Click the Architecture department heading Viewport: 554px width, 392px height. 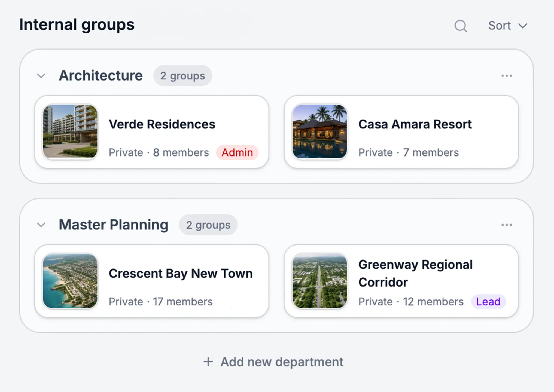tap(101, 75)
